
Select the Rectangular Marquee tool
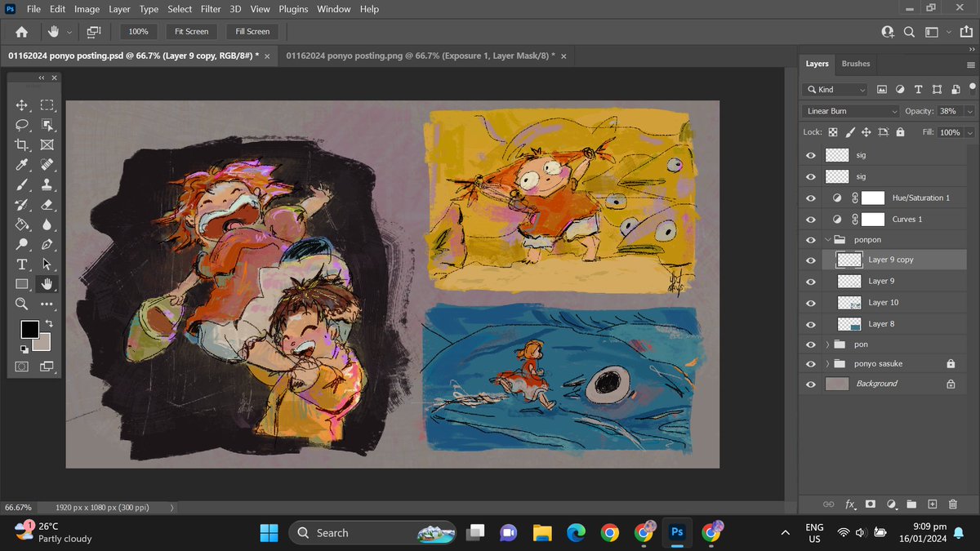[x=47, y=105]
